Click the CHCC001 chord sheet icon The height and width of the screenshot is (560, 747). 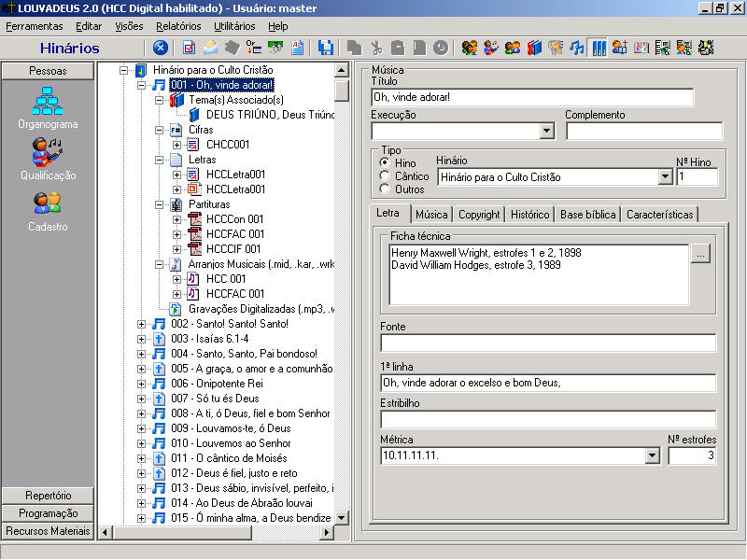[193, 145]
